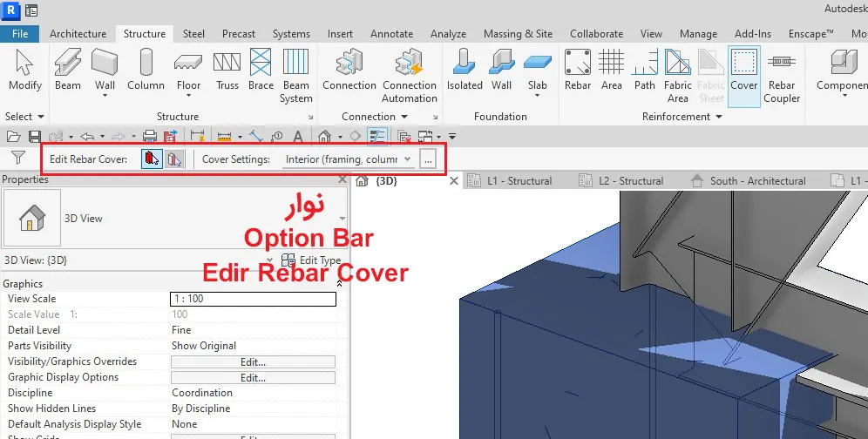Viewport: 868px width, 439px height.
Task: Collapse the Graphics properties section
Action: click(339, 283)
